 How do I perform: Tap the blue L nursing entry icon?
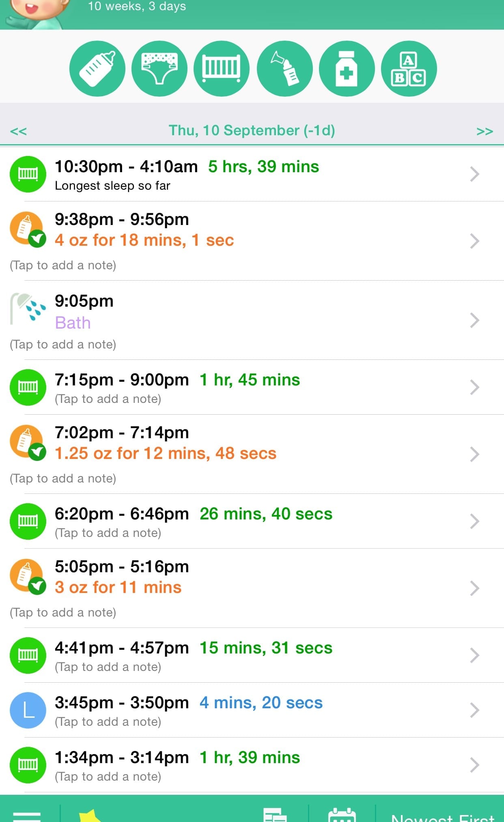click(x=28, y=710)
